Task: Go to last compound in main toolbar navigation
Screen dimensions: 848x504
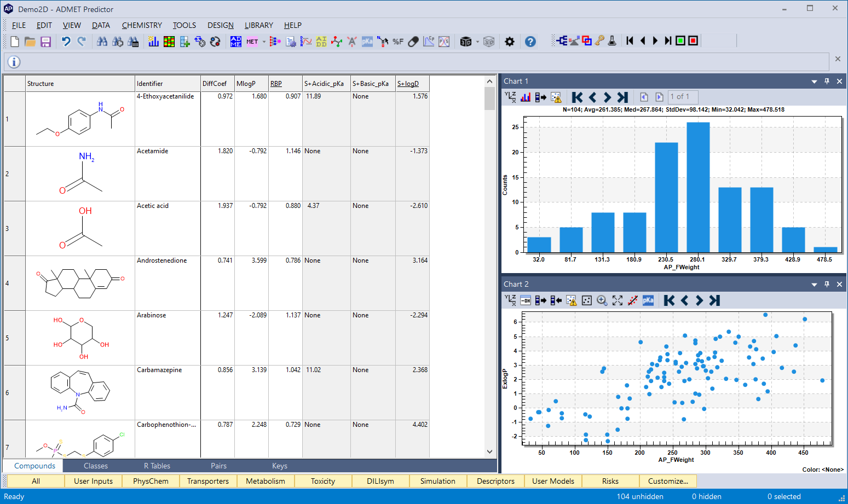Action: point(668,40)
